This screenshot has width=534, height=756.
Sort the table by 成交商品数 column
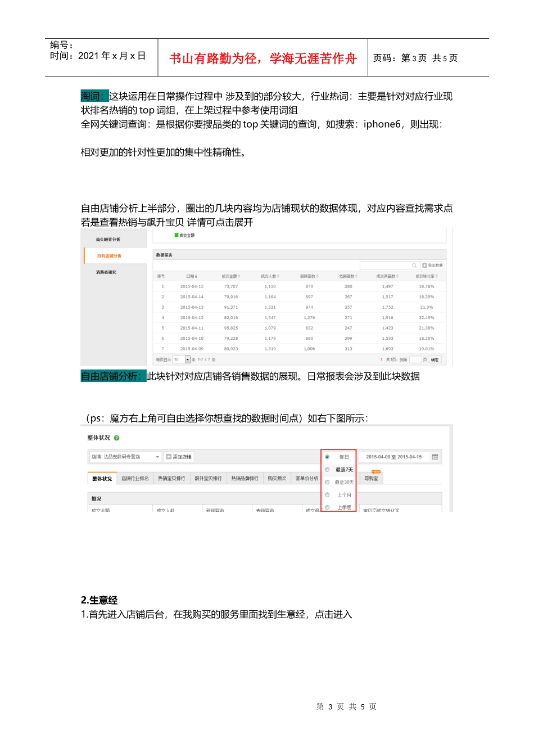click(x=387, y=276)
